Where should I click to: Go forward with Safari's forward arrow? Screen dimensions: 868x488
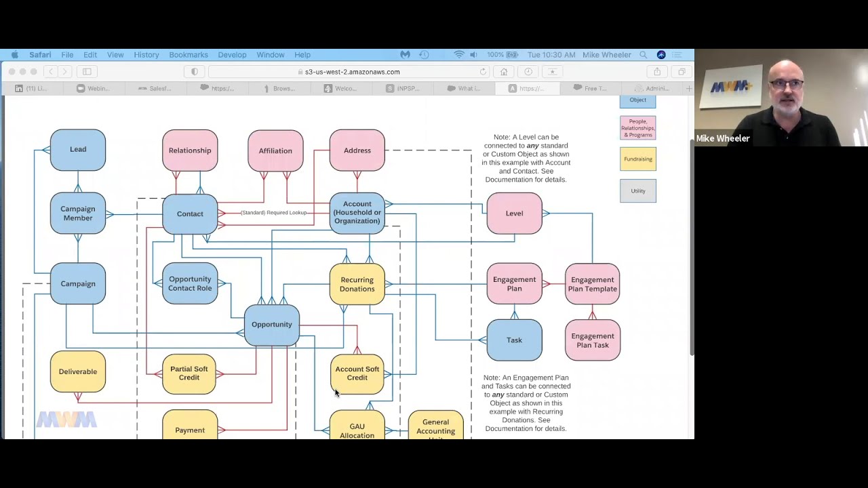pos(64,72)
